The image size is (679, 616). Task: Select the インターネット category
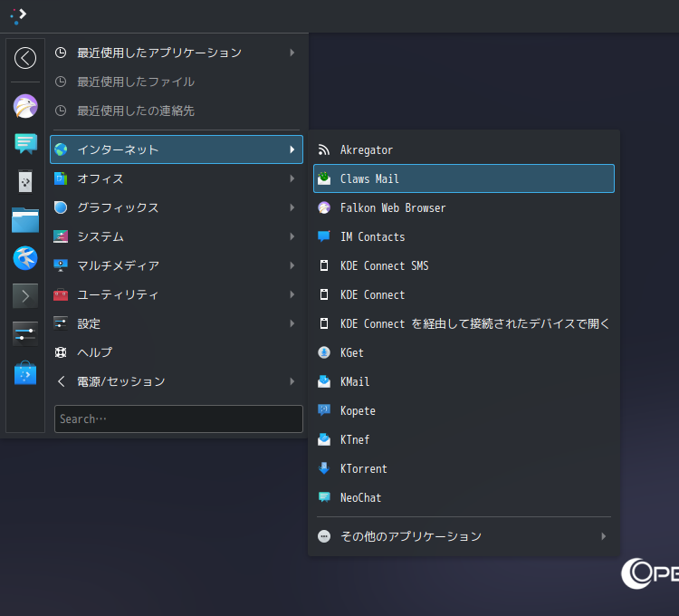tap(177, 149)
